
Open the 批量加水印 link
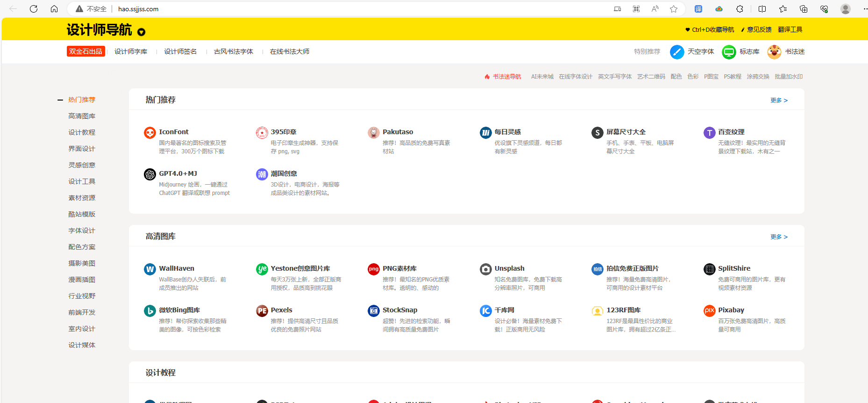(789, 77)
